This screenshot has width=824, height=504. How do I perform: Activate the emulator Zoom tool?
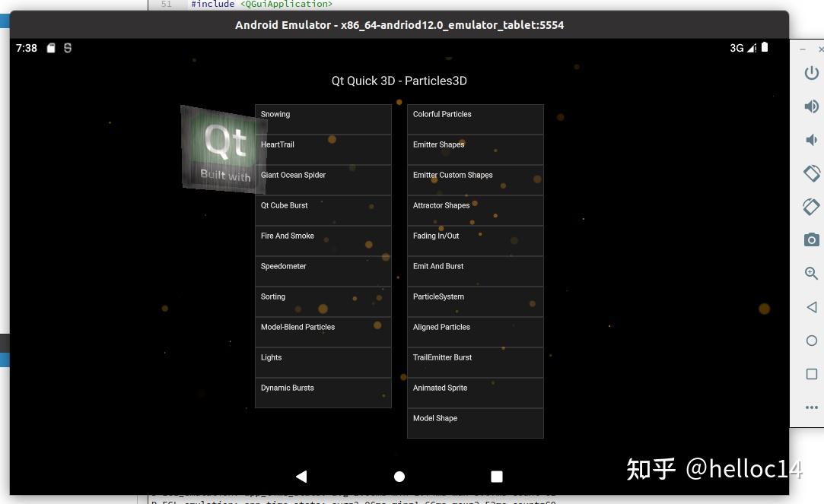(x=811, y=273)
